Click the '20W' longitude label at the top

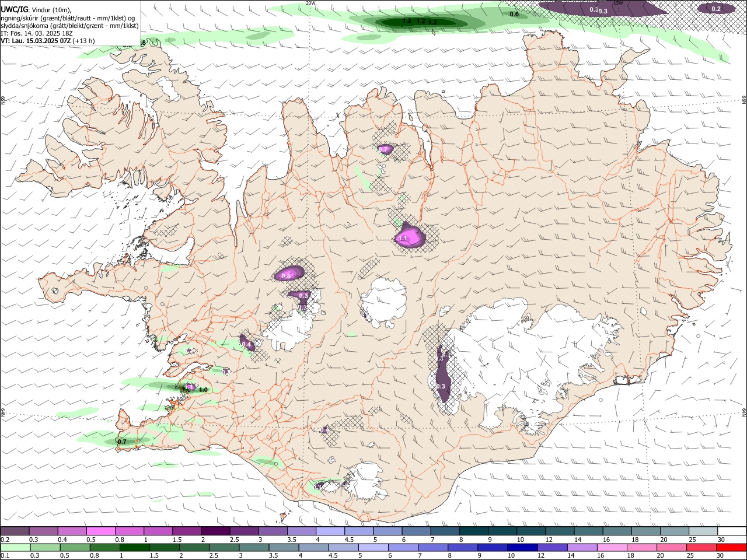coord(310,3)
